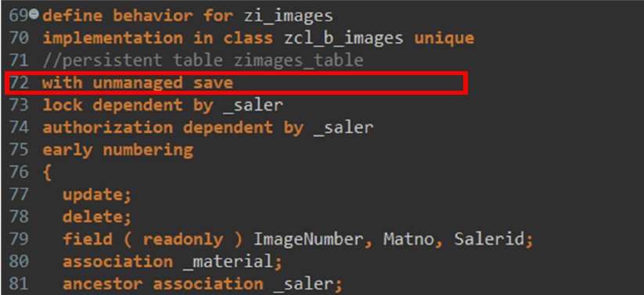644x295 pixels.
Task: Click 'readonly' keyword in field line
Action: click(183, 239)
